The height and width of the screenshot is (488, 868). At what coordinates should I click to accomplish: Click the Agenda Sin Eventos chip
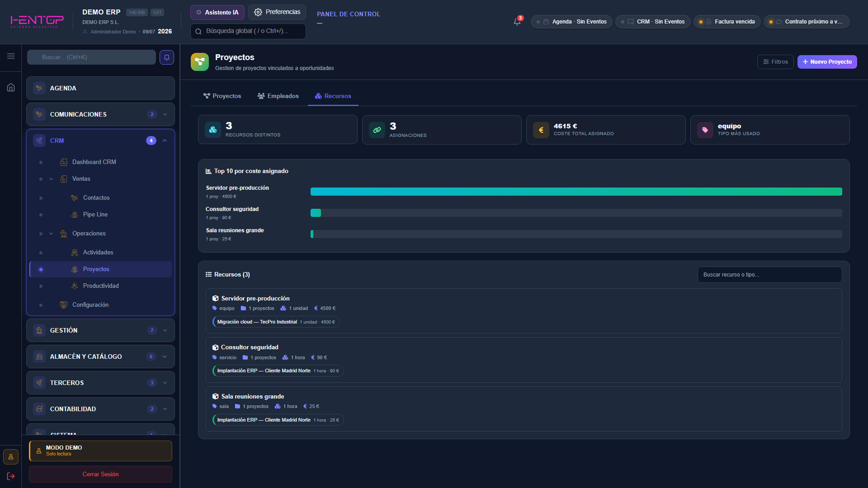571,22
